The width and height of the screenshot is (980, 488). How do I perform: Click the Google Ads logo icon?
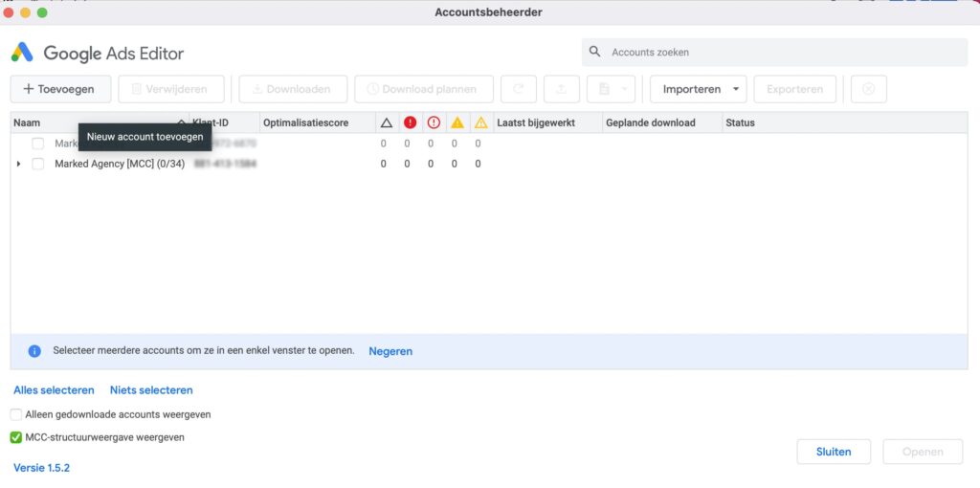(22, 53)
